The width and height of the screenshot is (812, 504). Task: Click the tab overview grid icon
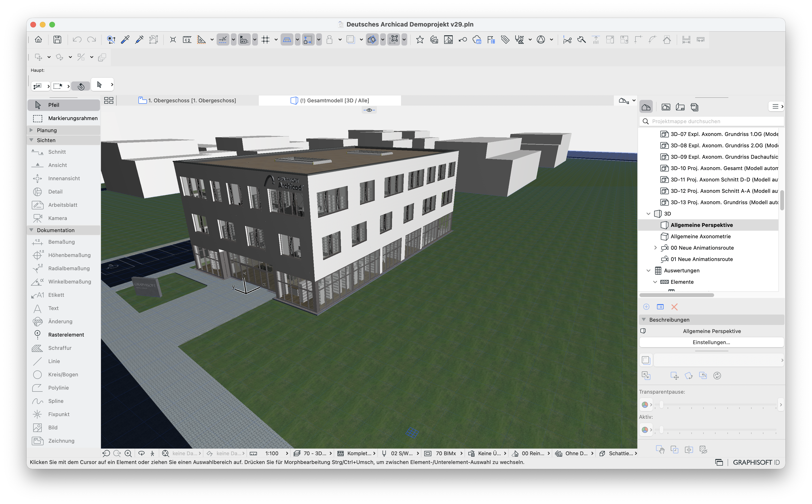[x=109, y=100]
